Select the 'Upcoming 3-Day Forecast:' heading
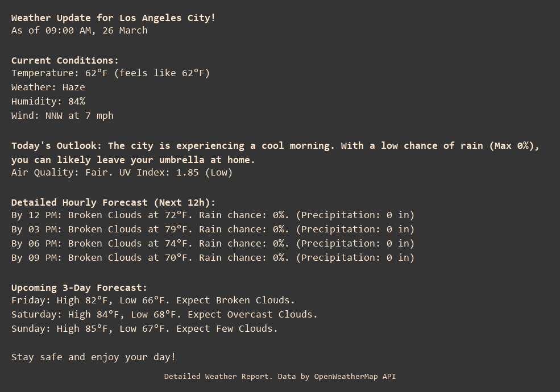 [x=79, y=287]
